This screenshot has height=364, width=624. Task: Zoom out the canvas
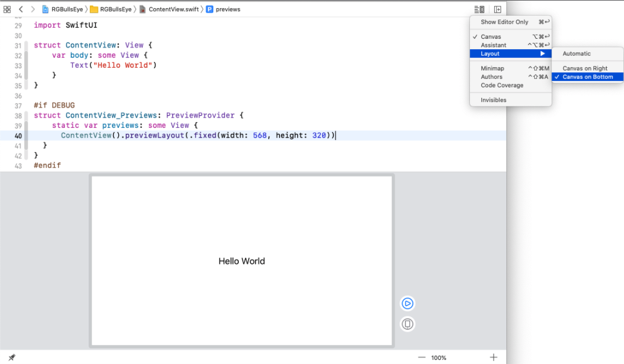(421, 357)
